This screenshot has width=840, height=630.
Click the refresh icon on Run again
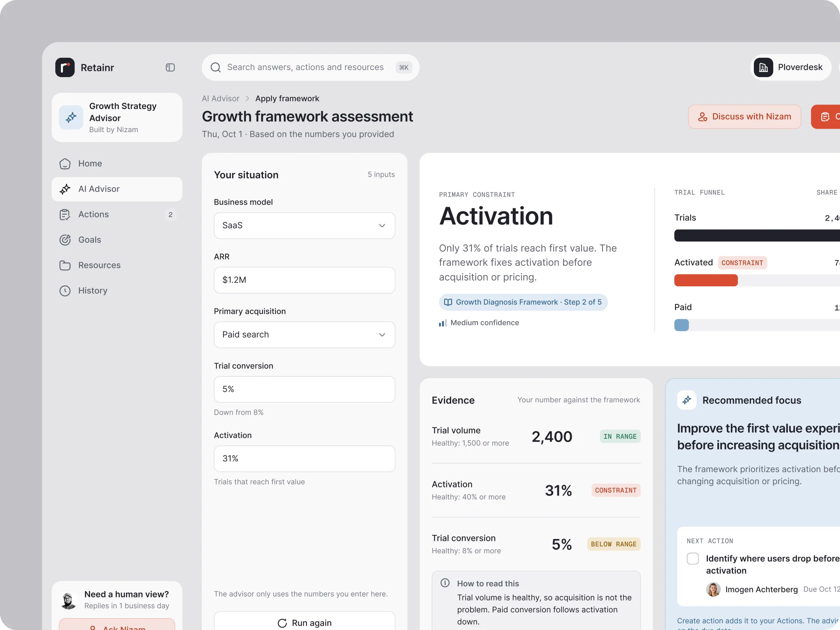pos(282,623)
